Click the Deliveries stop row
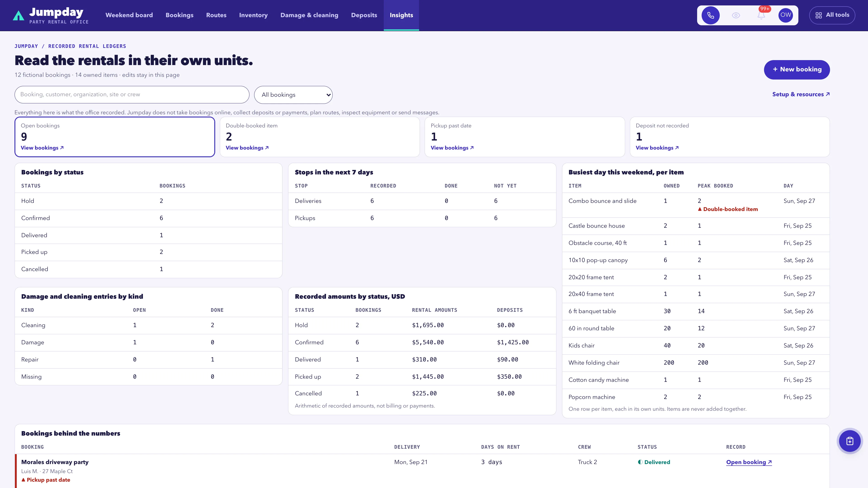Viewport: 868px width, 488px height. [422, 201]
